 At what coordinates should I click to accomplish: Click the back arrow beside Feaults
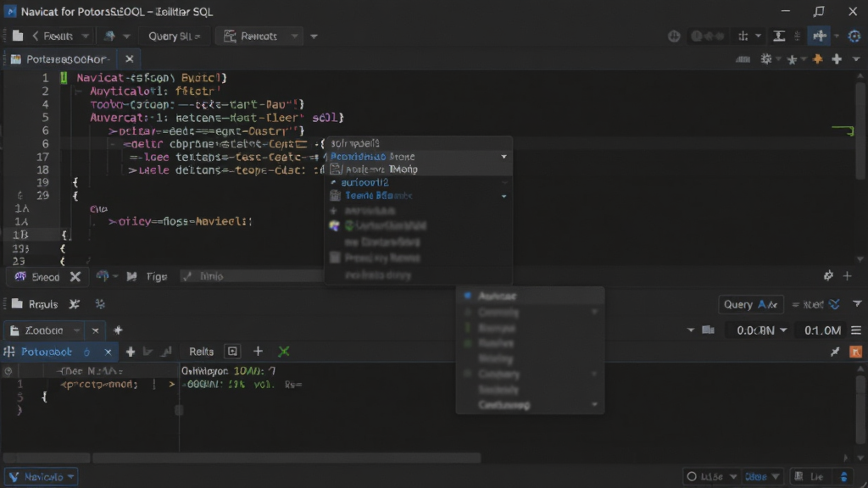35,36
